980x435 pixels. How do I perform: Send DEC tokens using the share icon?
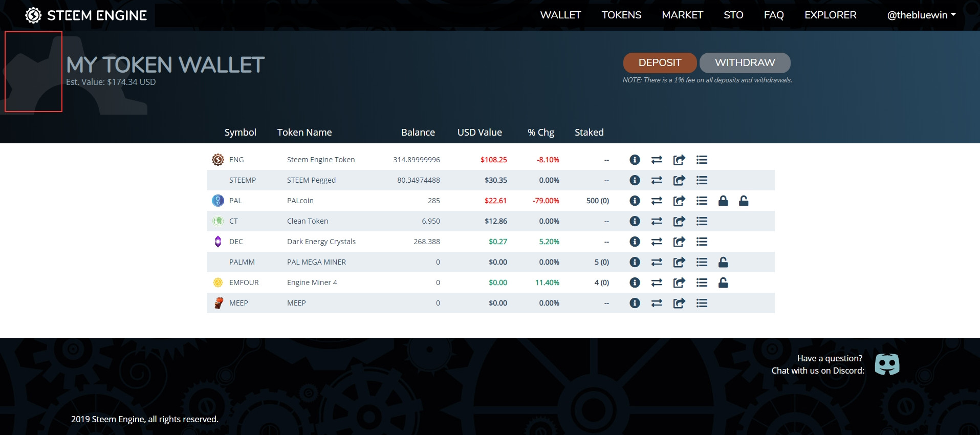679,242
